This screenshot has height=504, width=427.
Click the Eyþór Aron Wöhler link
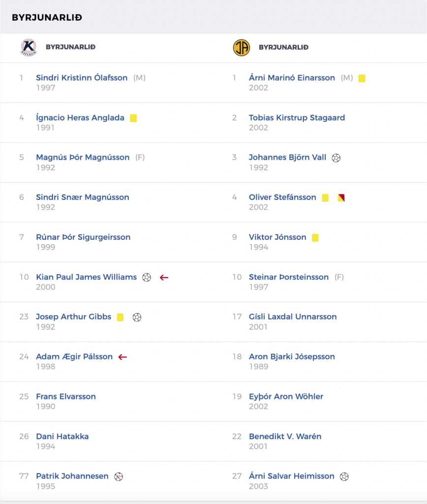point(286,397)
